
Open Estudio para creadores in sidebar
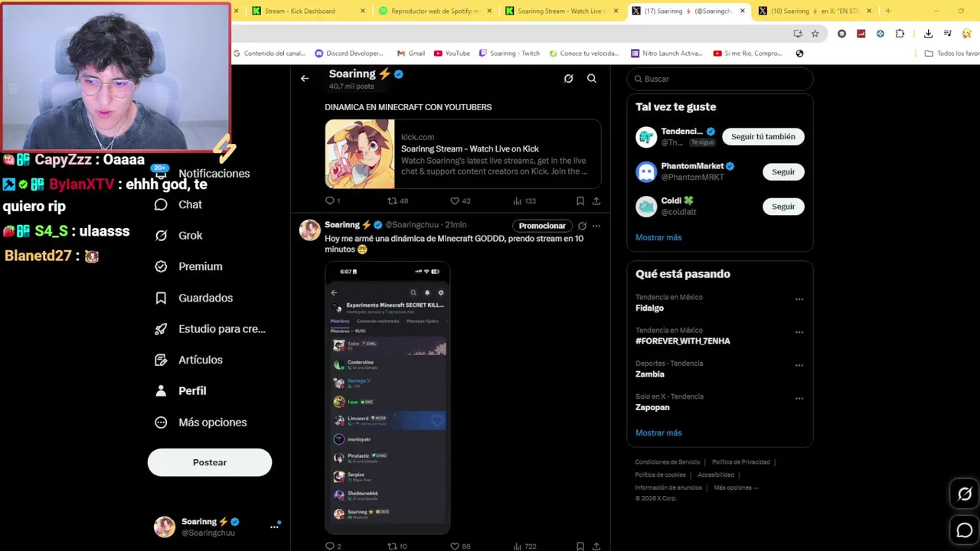[210, 329]
